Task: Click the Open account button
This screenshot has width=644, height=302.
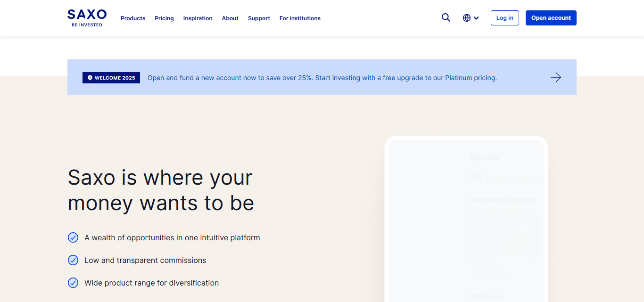Action: coord(551,18)
